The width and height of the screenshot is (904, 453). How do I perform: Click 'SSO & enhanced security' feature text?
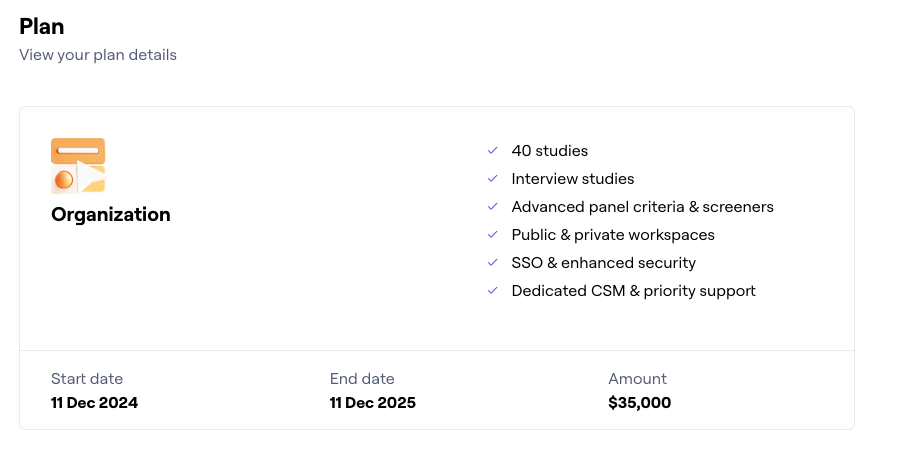603,263
